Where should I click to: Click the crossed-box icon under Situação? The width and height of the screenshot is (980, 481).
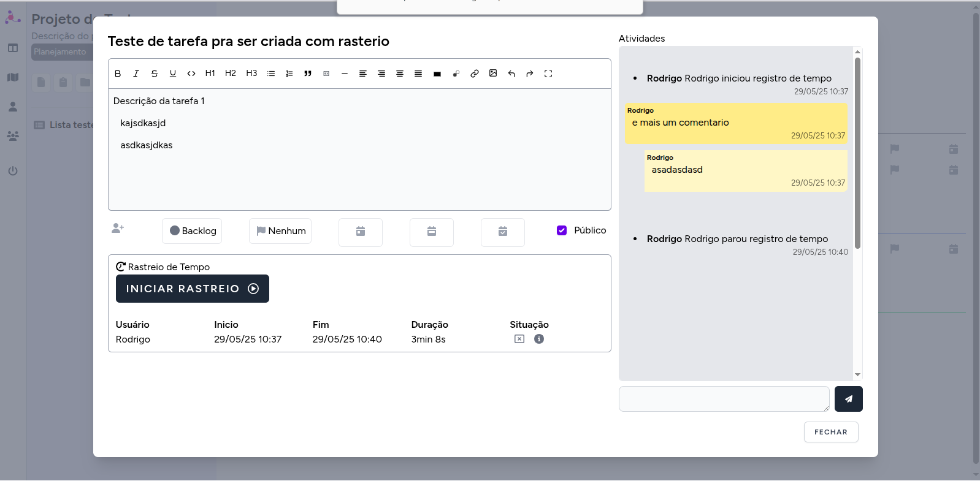tap(519, 339)
